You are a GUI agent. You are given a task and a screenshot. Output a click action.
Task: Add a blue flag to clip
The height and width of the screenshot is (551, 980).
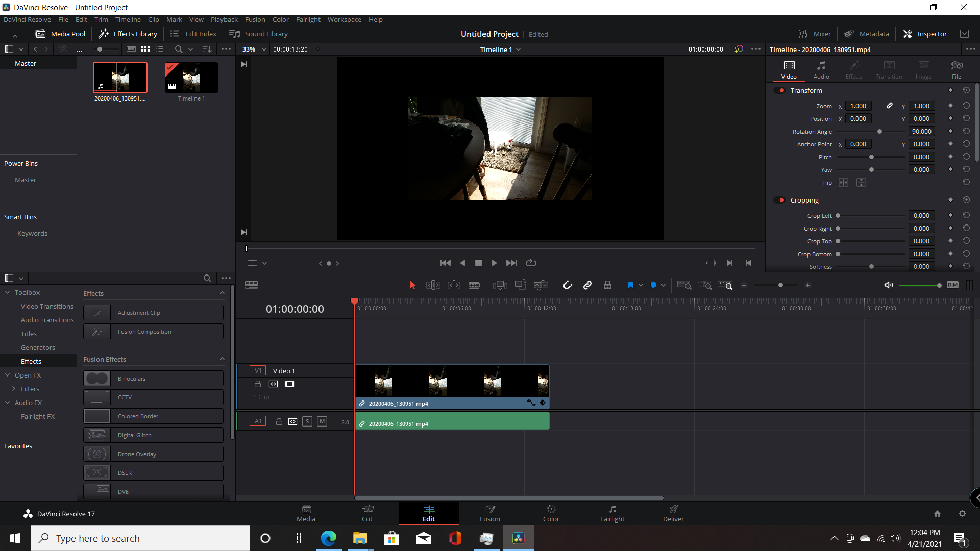631,285
